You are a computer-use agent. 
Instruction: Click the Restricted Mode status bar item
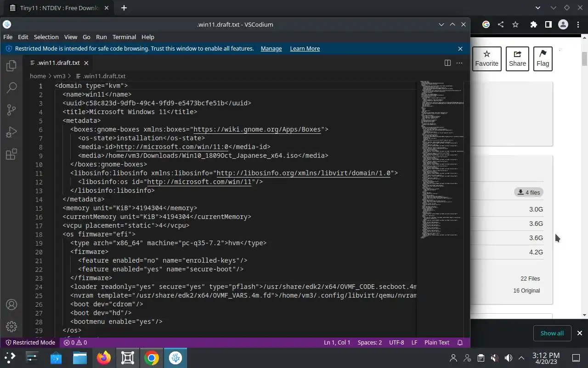(x=30, y=343)
